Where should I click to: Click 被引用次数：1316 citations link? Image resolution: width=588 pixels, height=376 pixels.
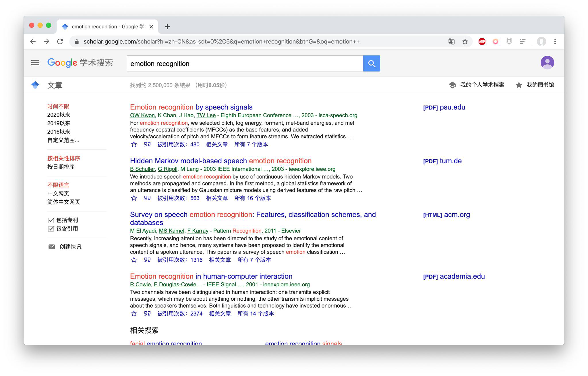(180, 260)
